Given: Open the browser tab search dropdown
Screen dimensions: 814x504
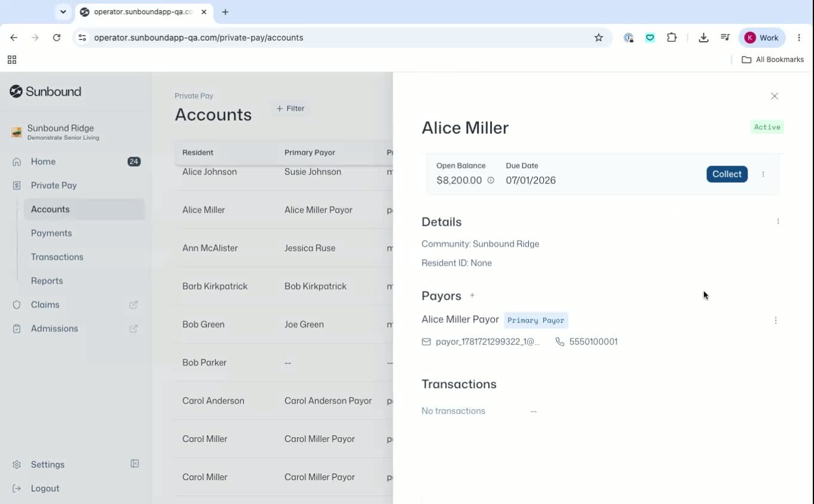Looking at the screenshot, I should [63, 12].
